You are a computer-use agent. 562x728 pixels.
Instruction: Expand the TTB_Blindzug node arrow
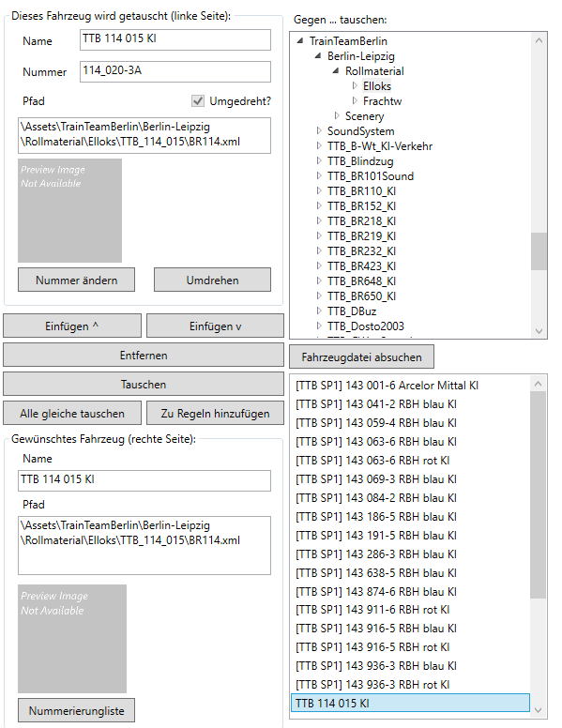(319, 160)
